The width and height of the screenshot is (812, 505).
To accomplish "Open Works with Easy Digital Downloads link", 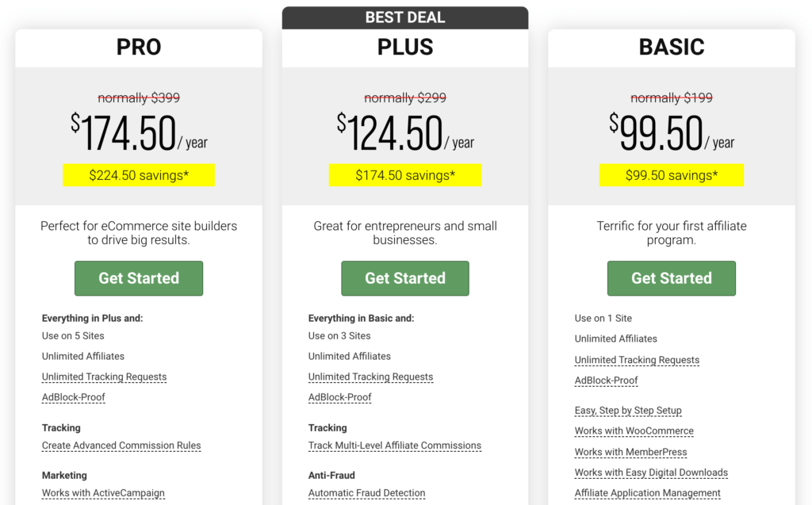I will click(x=650, y=472).
